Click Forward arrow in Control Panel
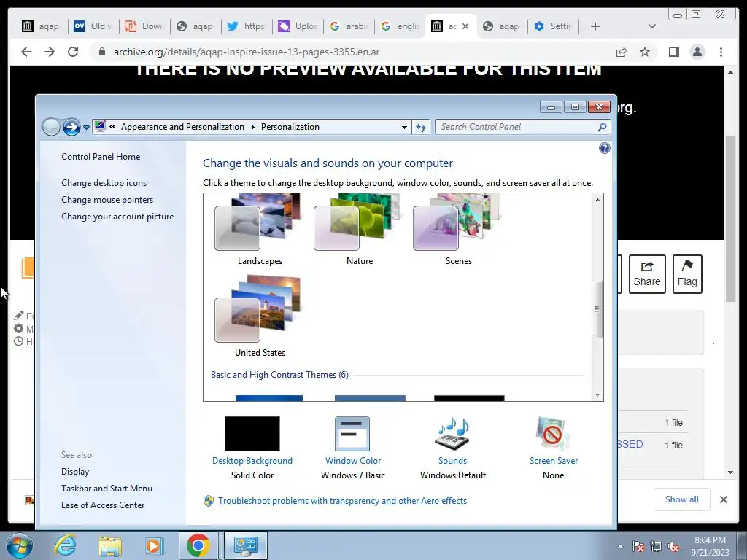 [71, 127]
